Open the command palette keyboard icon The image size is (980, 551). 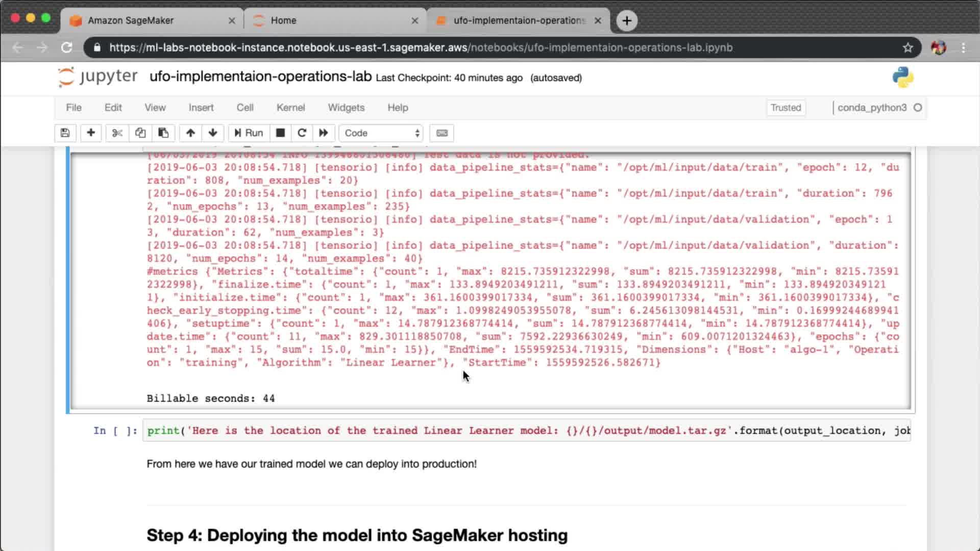pyautogui.click(x=442, y=133)
